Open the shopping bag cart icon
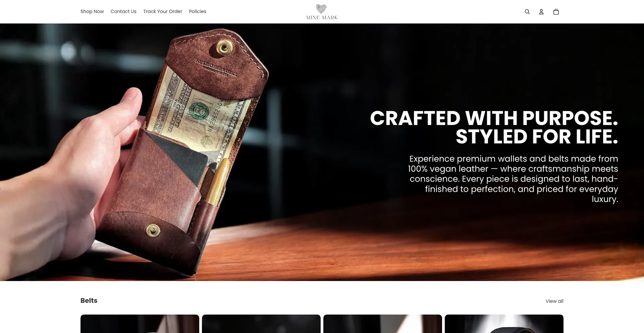This screenshot has width=644, height=333. click(556, 12)
